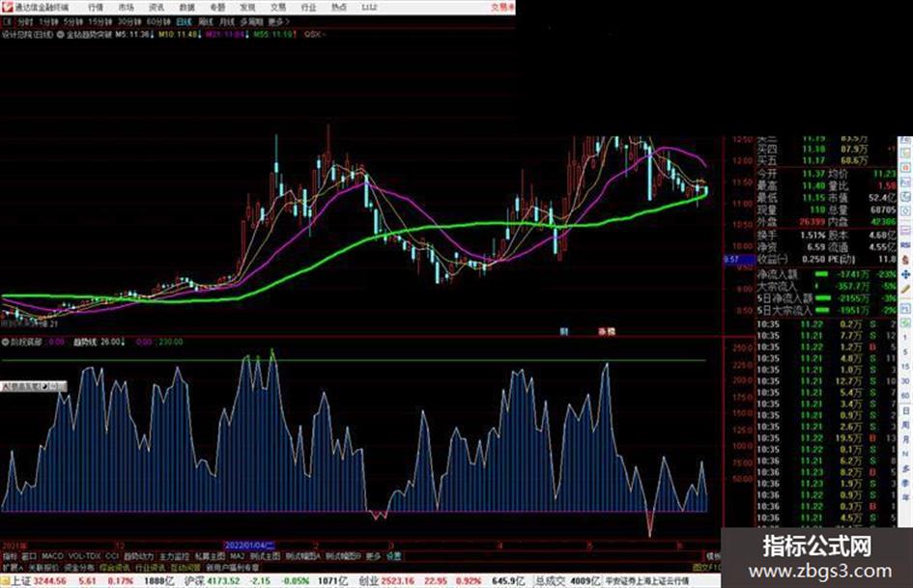Open the 窗口 tab at bottom left
The image size is (913, 588).
(29, 556)
